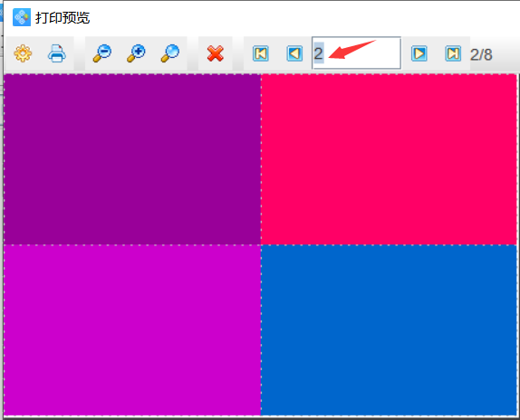This screenshot has height=420, width=520.
Task: Click the background window strip at left edge
Action: (1, 66)
